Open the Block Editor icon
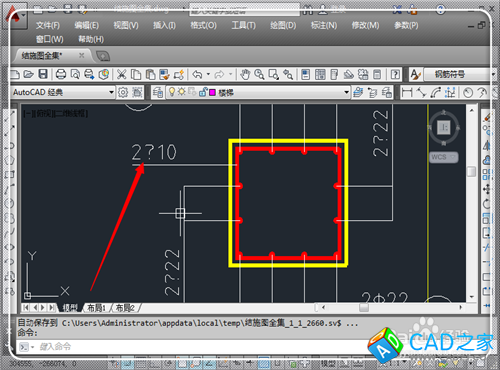Viewport: 500px width, 370px height. point(179,74)
